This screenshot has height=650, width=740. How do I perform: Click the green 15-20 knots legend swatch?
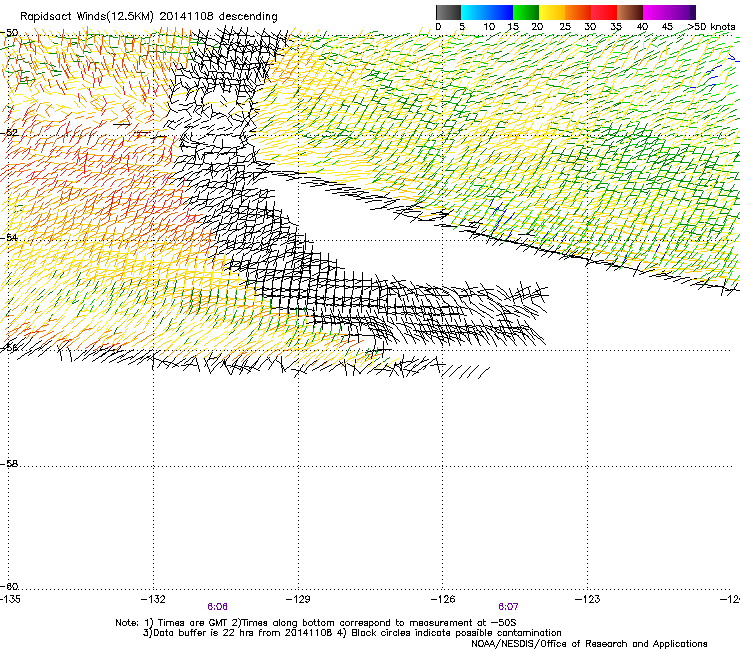click(x=526, y=12)
